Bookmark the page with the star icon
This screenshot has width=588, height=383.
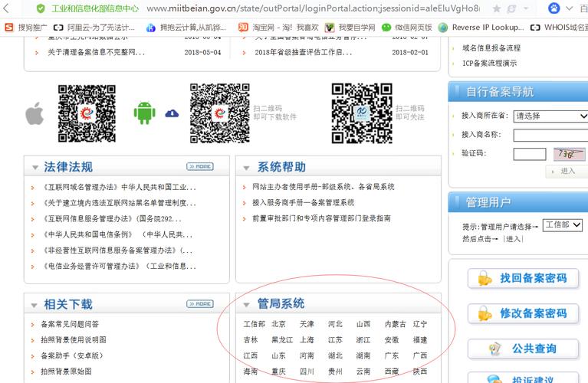coord(497,8)
